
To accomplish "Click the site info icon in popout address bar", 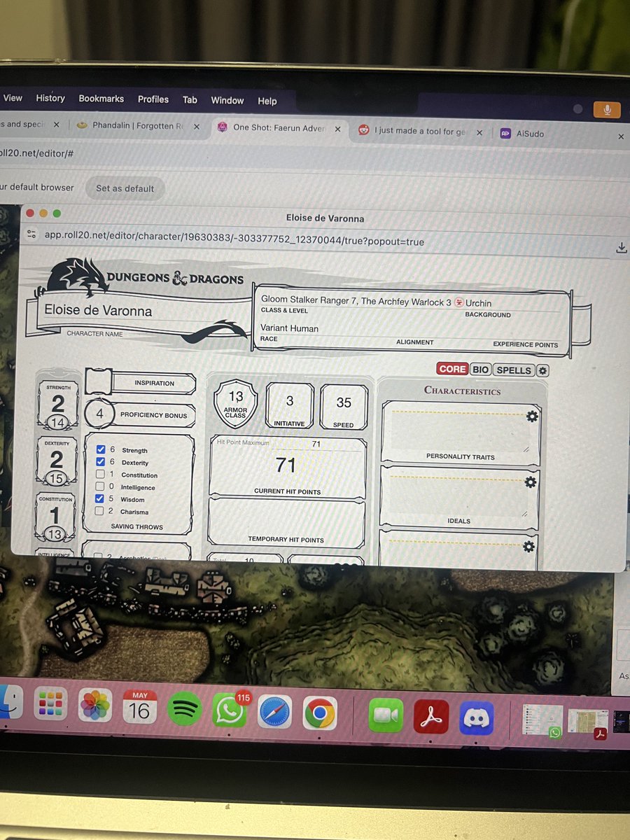I will point(31,235).
